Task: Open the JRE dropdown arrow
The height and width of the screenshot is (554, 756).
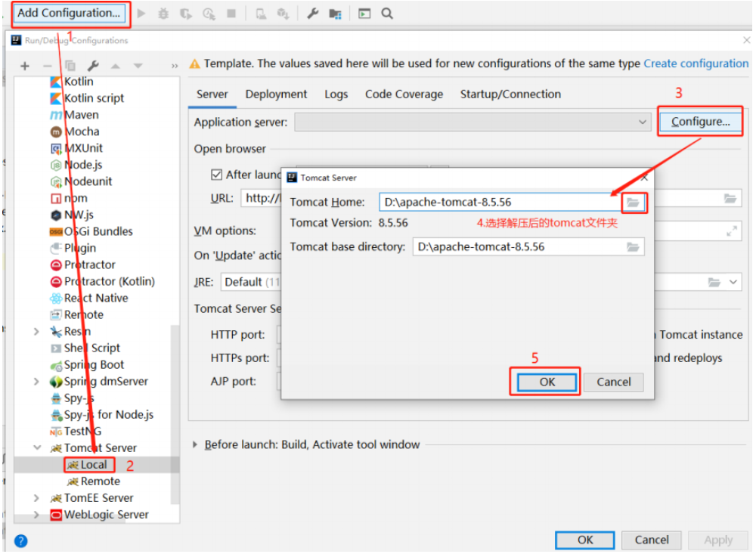Action: [733, 282]
